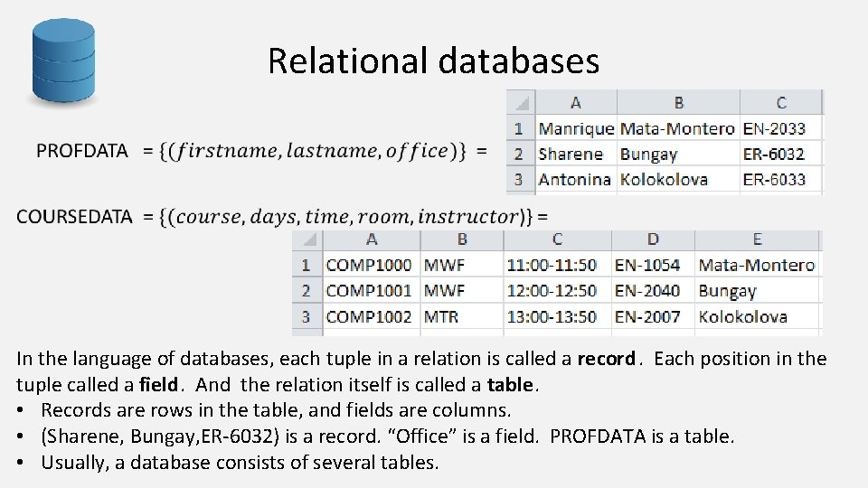Select row header 2 beside Sharene
868x488 pixels.
pyautogui.click(x=519, y=154)
